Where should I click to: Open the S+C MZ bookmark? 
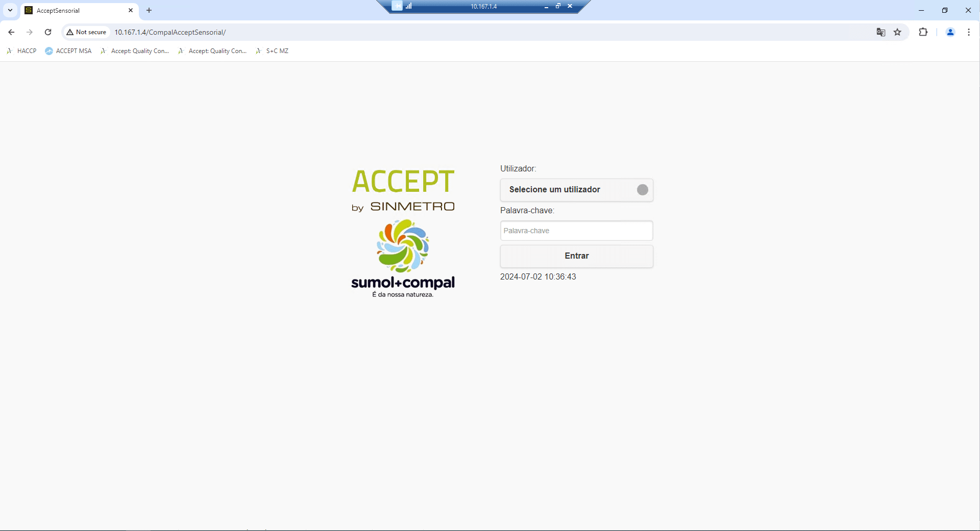(277, 50)
